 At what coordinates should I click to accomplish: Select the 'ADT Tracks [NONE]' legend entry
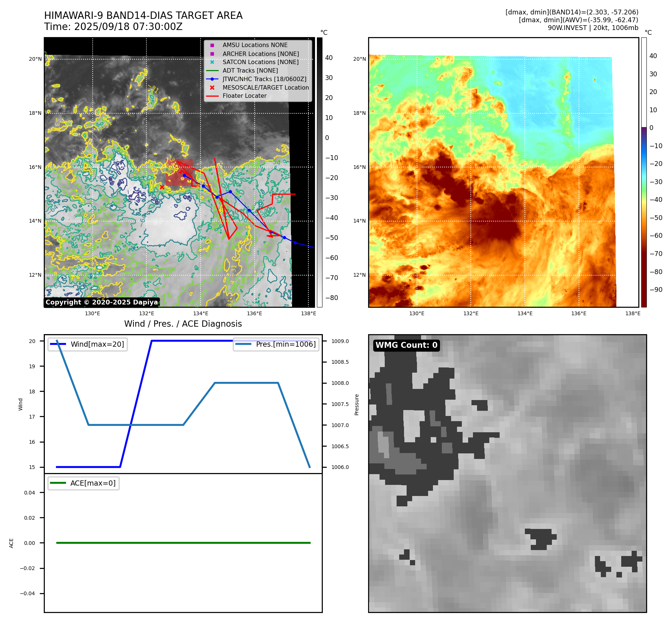pyautogui.click(x=250, y=70)
